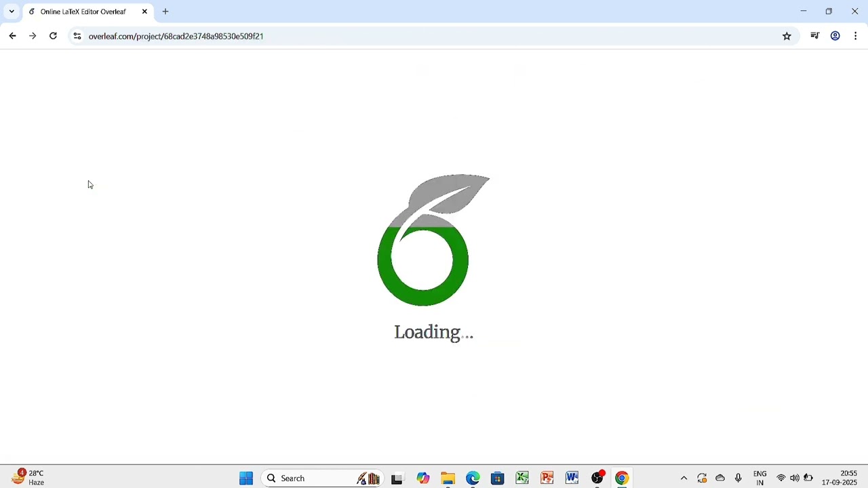Click the overleaf.com address bar URL

tap(176, 36)
